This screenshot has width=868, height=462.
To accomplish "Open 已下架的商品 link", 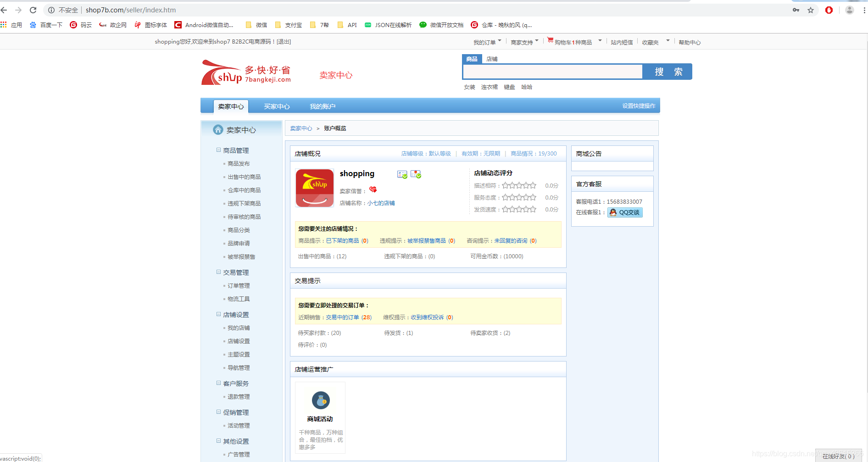I will pos(342,241).
